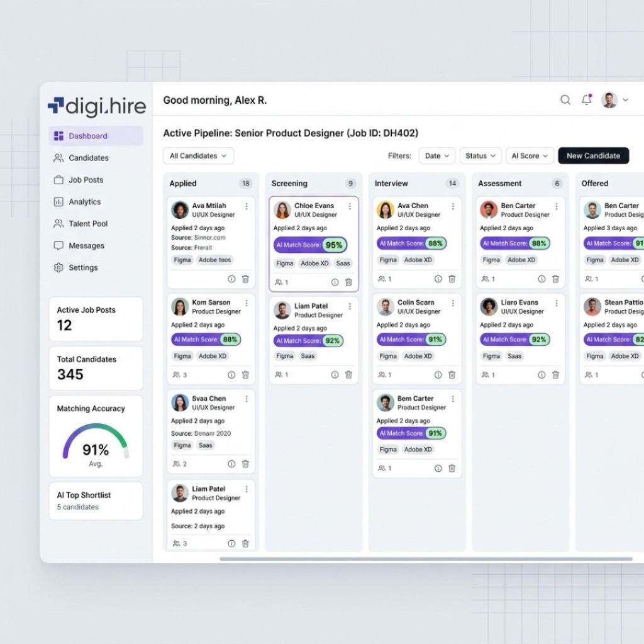Image resolution: width=644 pixels, height=644 pixels.
Task: Click trash icon on Assessment Ben Carter card
Action: pos(555,279)
